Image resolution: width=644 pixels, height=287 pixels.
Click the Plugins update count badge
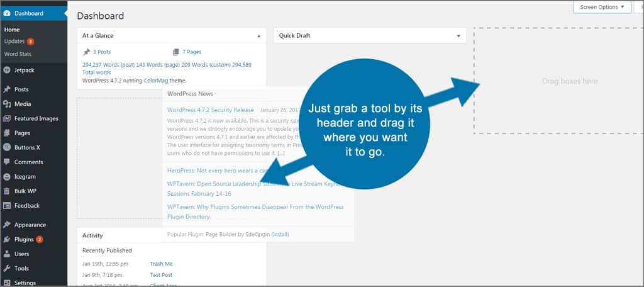pyautogui.click(x=40, y=239)
